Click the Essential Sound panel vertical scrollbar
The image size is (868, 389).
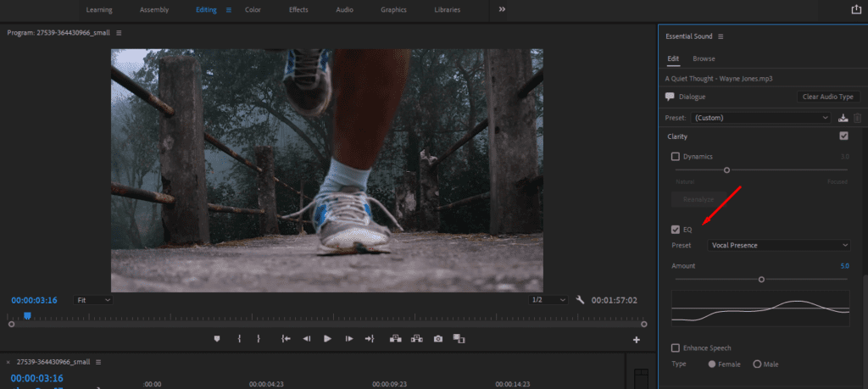coord(864,331)
